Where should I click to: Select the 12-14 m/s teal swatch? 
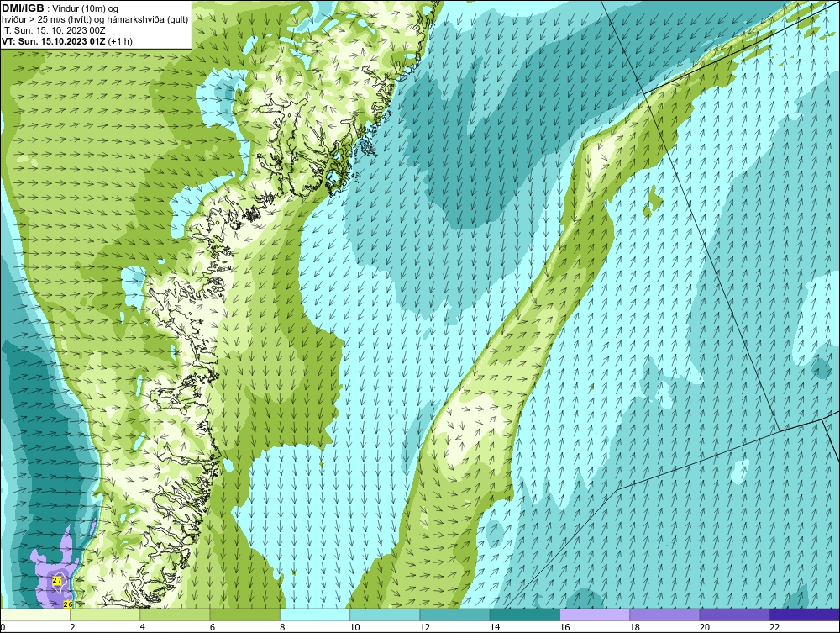click(454, 615)
